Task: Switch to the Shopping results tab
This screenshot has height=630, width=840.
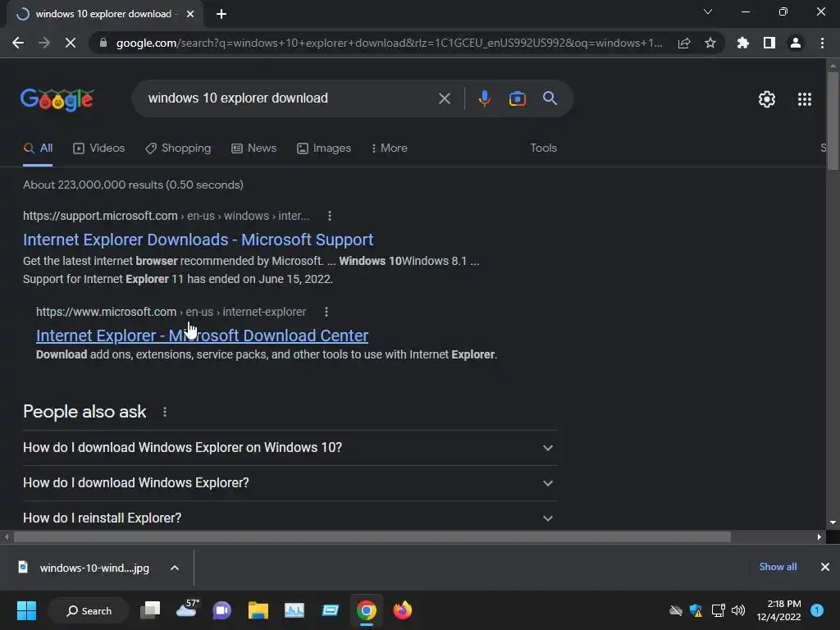Action: [178, 148]
